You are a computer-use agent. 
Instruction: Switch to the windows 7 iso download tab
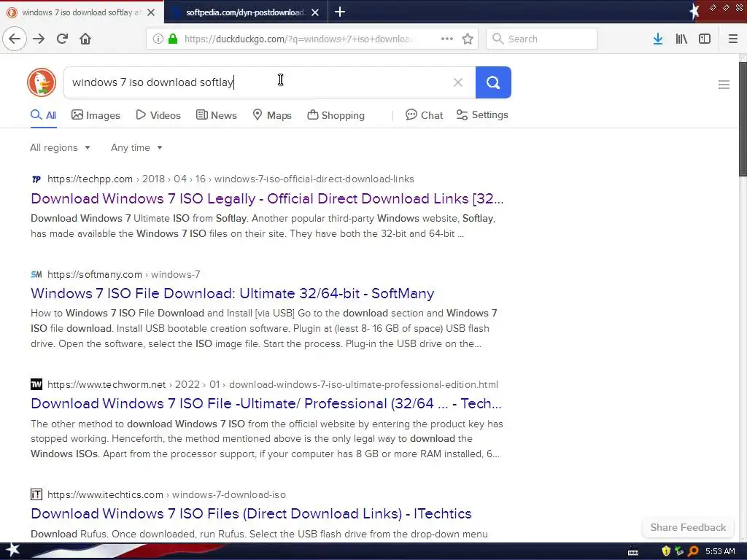point(82,12)
